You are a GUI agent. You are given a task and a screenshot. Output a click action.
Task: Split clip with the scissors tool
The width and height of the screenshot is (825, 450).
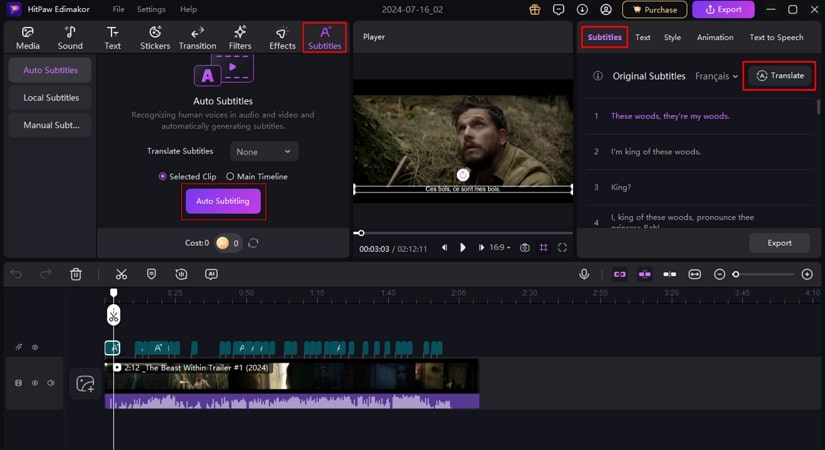tap(122, 274)
